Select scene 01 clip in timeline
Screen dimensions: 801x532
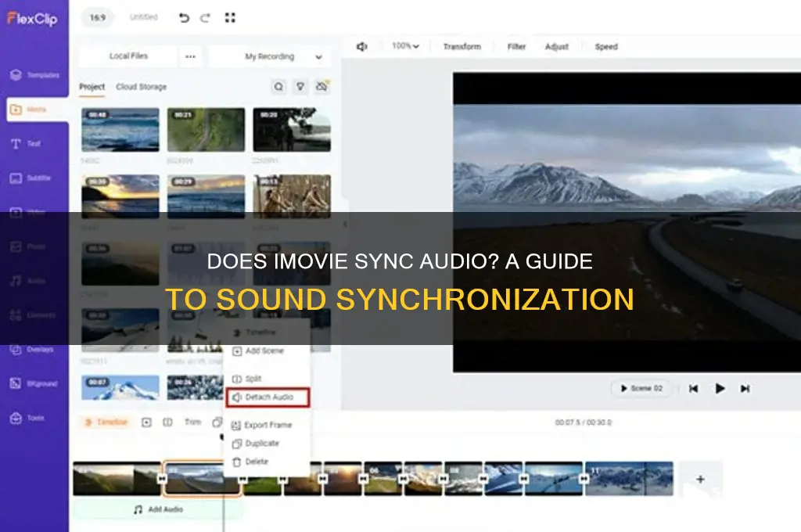(117, 479)
